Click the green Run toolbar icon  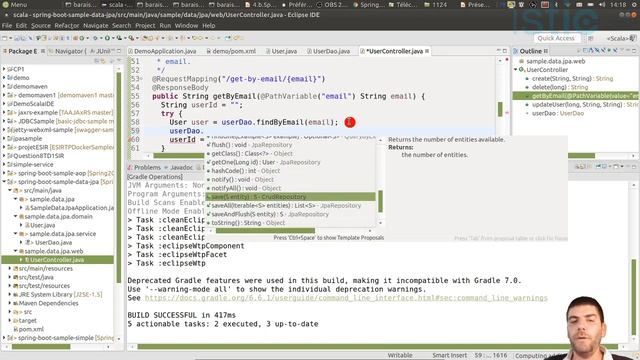point(107,38)
